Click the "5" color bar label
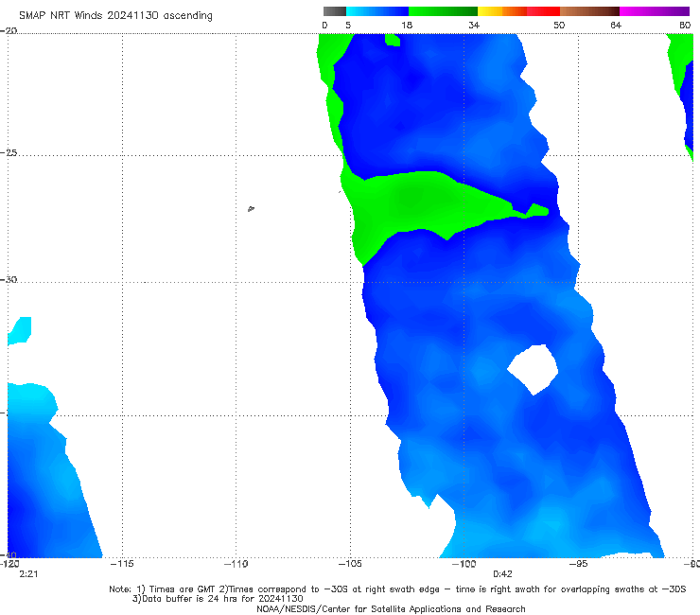This screenshot has width=700, height=615. click(348, 26)
